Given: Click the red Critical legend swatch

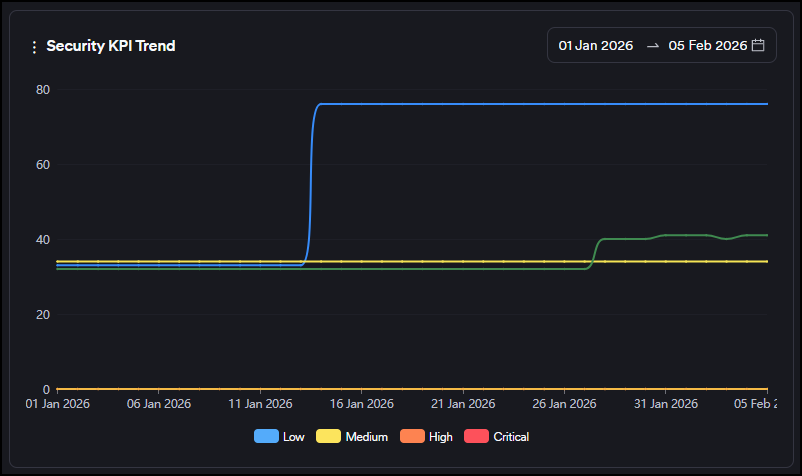Looking at the screenshot, I should 476,437.
